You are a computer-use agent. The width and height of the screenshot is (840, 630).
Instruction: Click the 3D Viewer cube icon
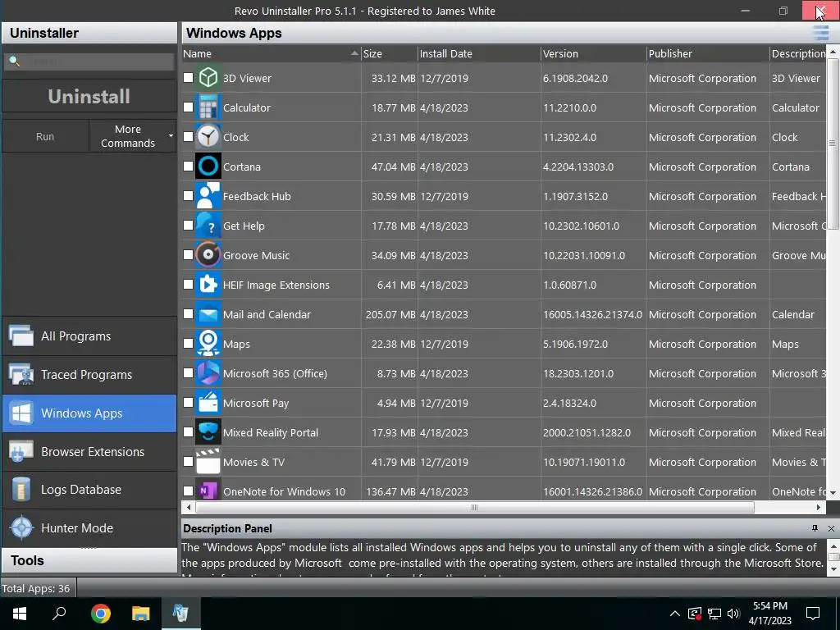coord(208,78)
